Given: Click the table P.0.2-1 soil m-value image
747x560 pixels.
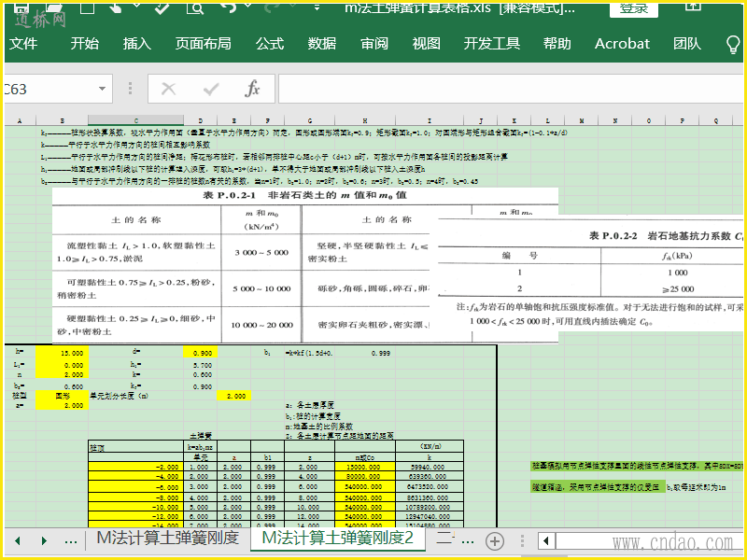Looking at the screenshot, I should tap(241, 265).
